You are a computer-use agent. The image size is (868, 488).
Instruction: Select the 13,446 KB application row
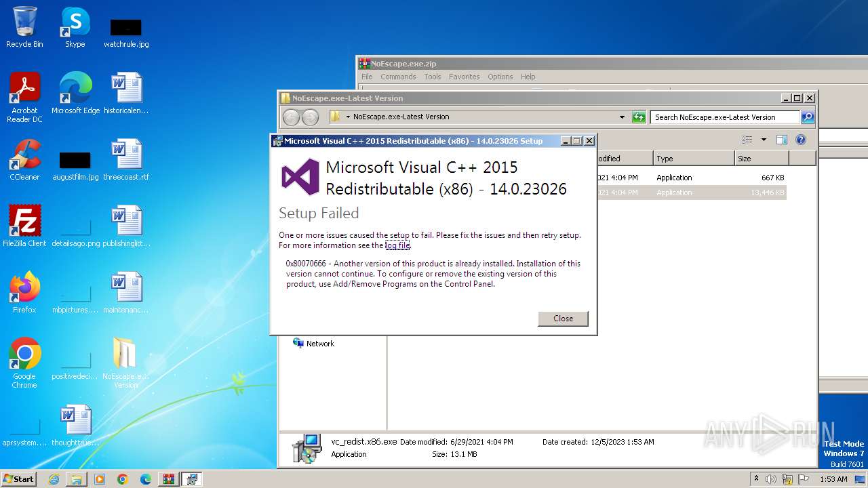pos(691,192)
